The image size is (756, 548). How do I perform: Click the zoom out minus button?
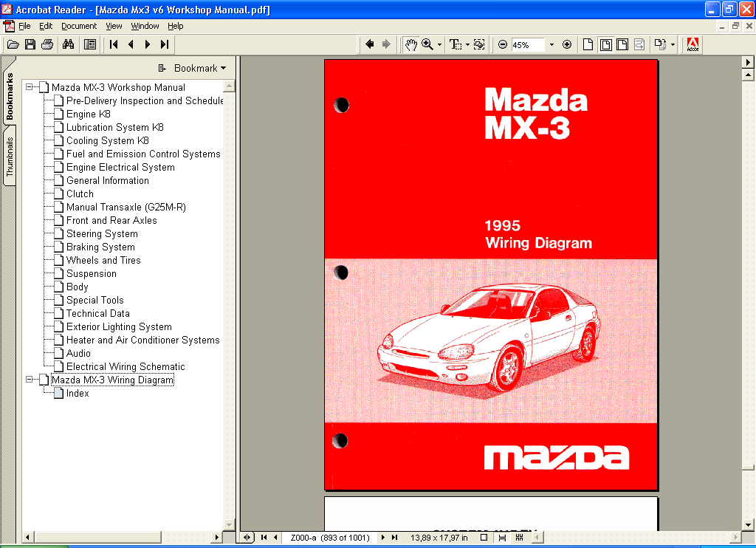coord(502,45)
